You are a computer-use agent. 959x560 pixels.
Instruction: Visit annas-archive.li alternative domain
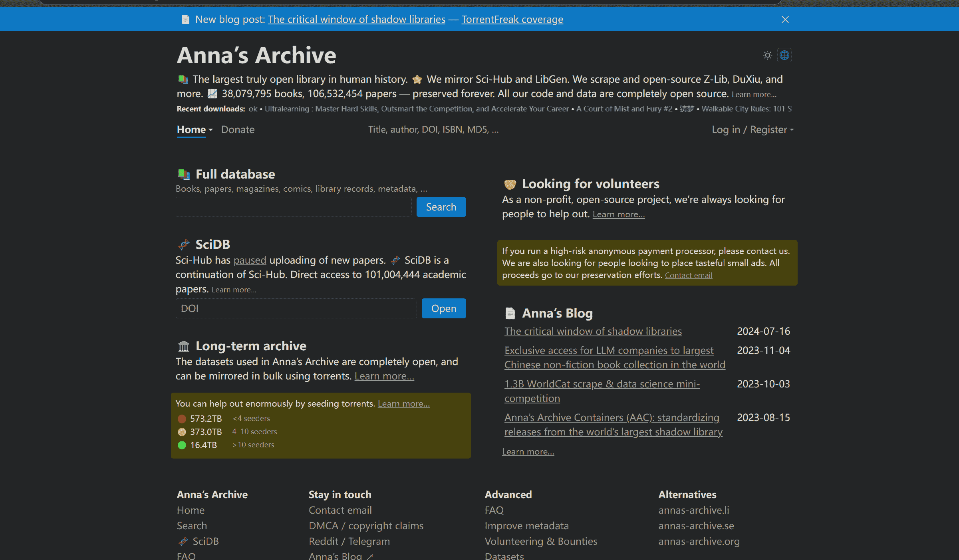pyautogui.click(x=694, y=510)
